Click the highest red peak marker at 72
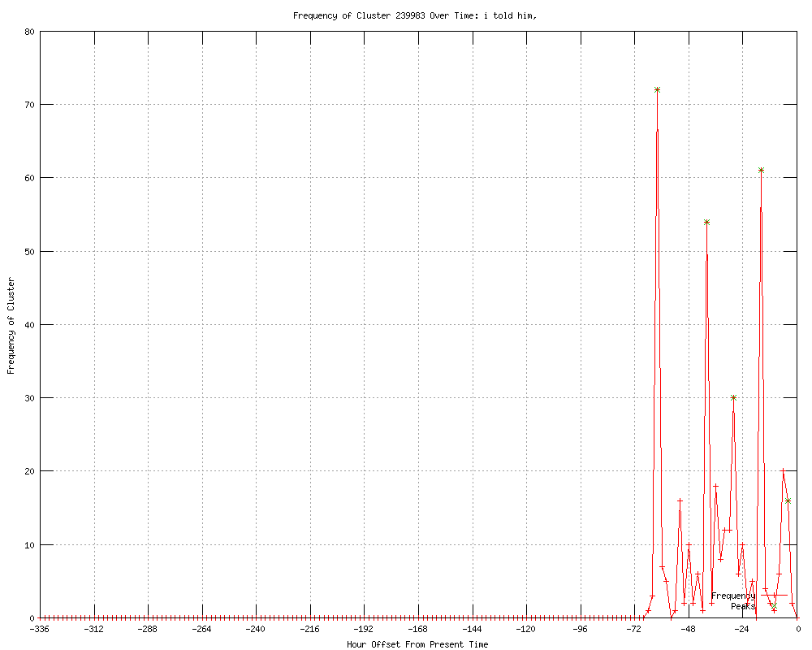 (x=657, y=89)
